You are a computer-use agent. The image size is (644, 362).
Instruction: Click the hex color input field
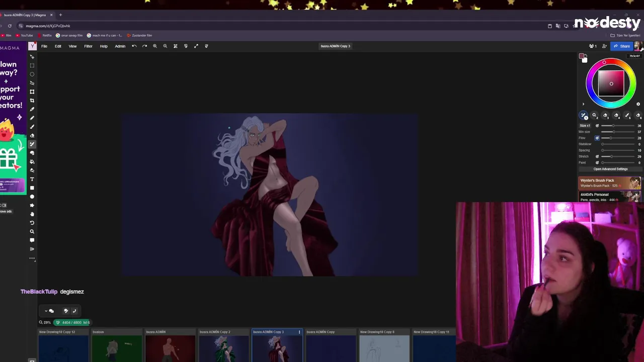[x=634, y=56]
